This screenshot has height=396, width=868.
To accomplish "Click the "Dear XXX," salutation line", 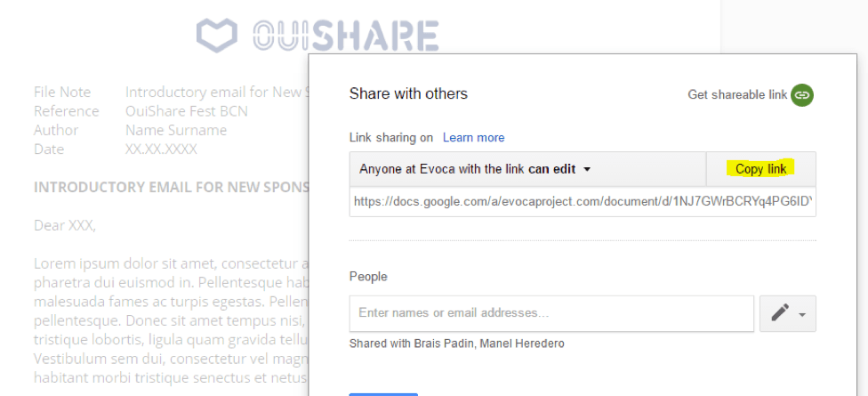I will tap(64, 225).
